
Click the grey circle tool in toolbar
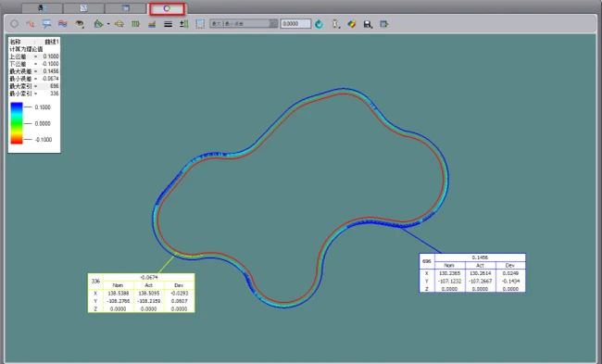point(14,24)
